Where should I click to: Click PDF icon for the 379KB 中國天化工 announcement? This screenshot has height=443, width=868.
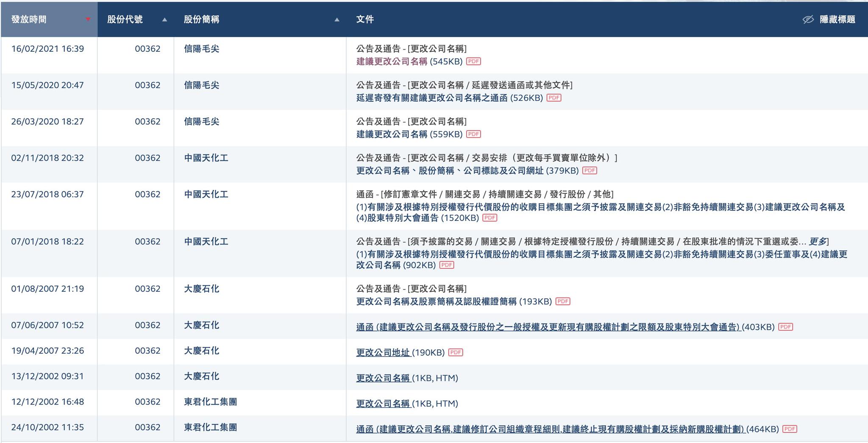tap(590, 170)
